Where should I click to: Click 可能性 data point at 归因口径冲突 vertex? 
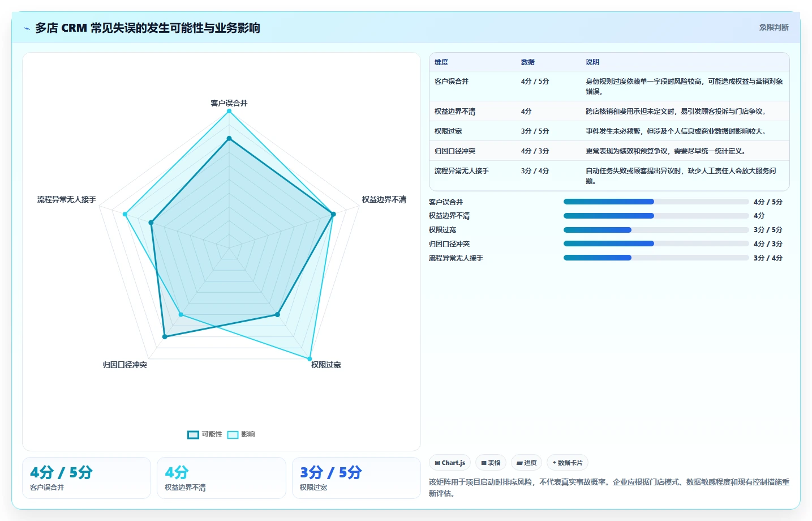(x=165, y=337)
